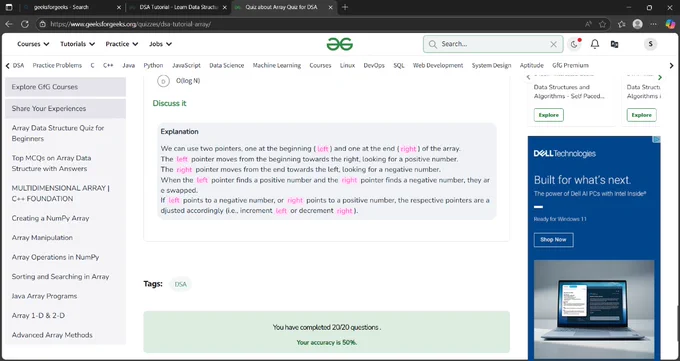Expand Tutorials dropdown menu

click(x=77, y=44)
